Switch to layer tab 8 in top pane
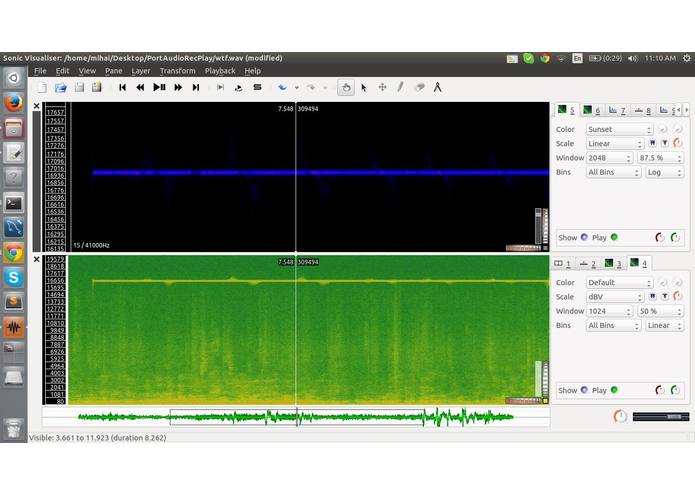 click(643, 110)
